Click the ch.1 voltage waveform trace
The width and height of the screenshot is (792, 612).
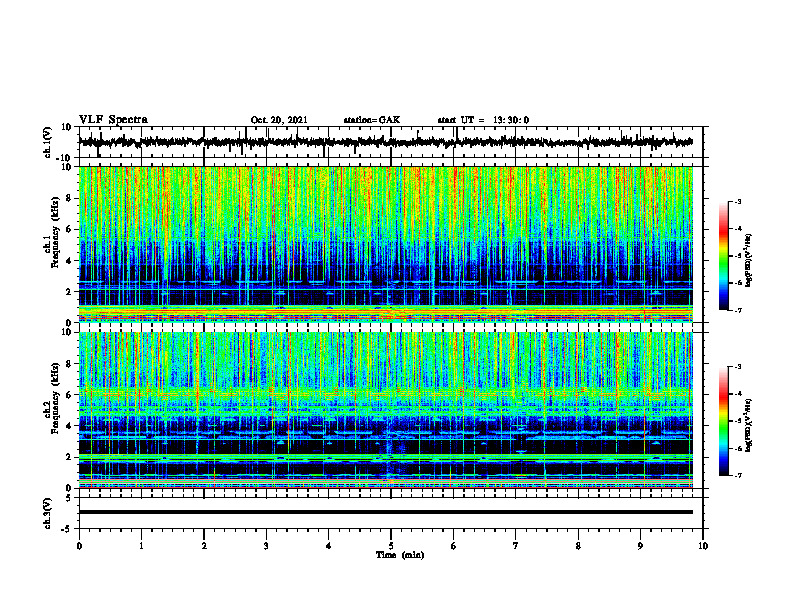[385, 142]
